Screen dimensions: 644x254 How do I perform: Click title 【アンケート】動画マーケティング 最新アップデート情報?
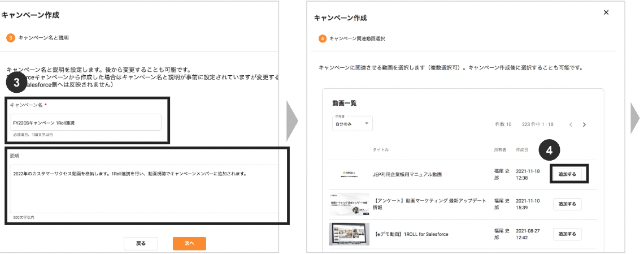[x=430, y=204]
